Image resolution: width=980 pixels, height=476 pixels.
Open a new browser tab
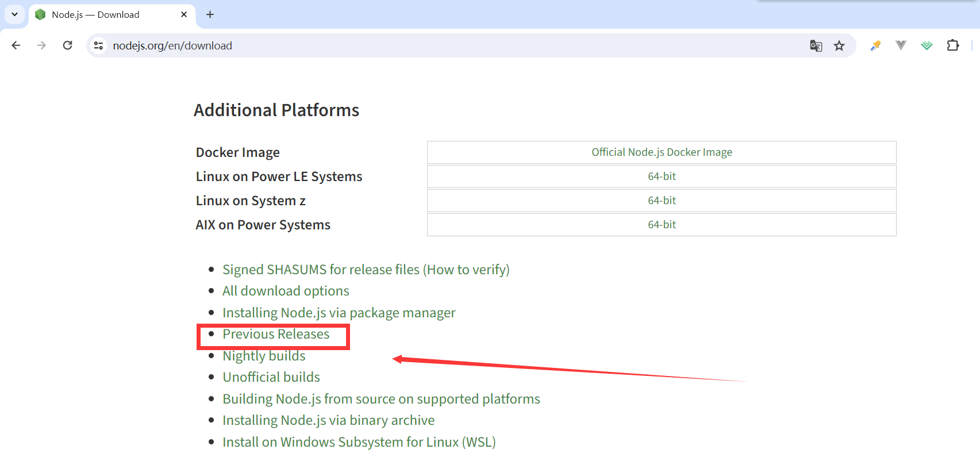[210, 14]
